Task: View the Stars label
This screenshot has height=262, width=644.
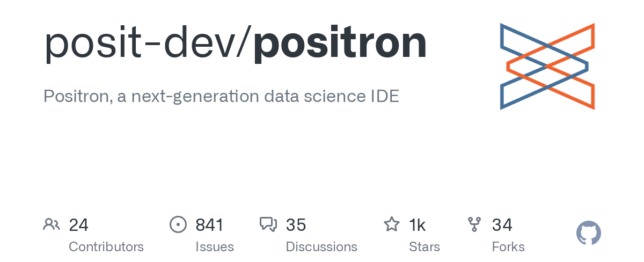Action: click(x=424, y=247)
